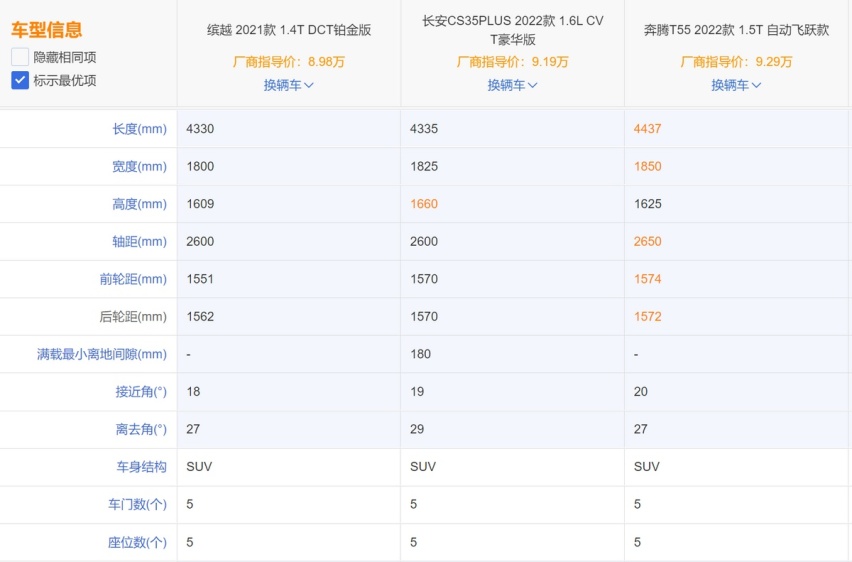
Task: Select approach angle value 19
Action: [417, 391]
